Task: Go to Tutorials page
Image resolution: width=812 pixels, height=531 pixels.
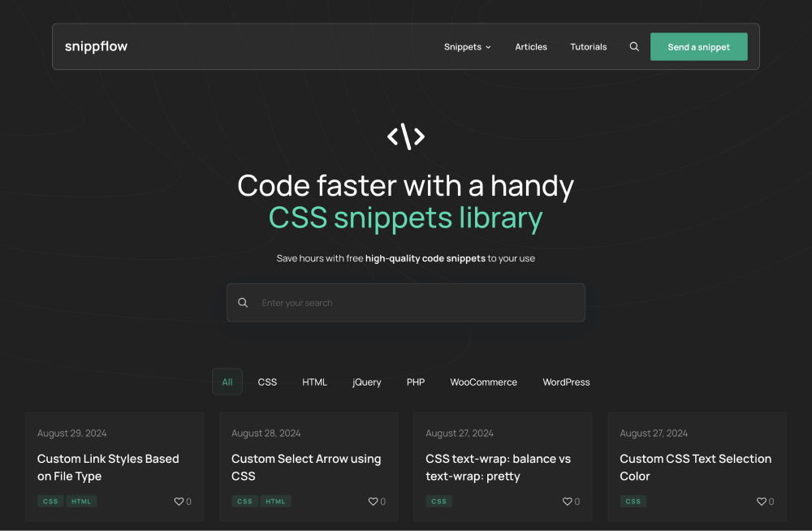Action: coord(589,47)
